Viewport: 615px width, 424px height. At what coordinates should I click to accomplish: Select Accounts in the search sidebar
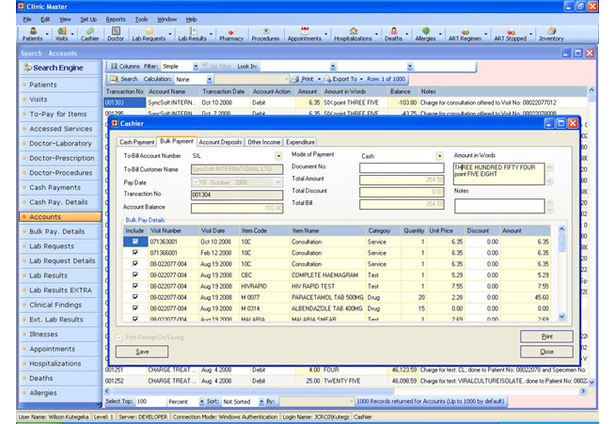pos(60,217)
